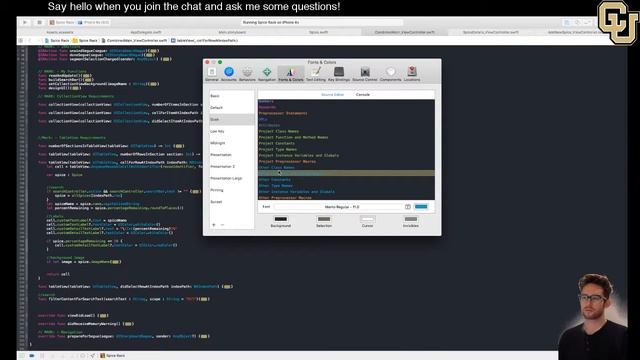640x360 pixels.
Task: Open the Main.storyboard editor tab
Action: (232, 32)
